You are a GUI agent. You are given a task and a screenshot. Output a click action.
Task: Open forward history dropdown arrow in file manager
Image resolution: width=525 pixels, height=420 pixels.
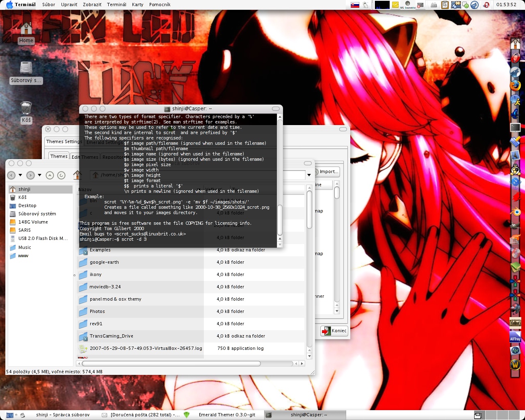coord(39,175)
